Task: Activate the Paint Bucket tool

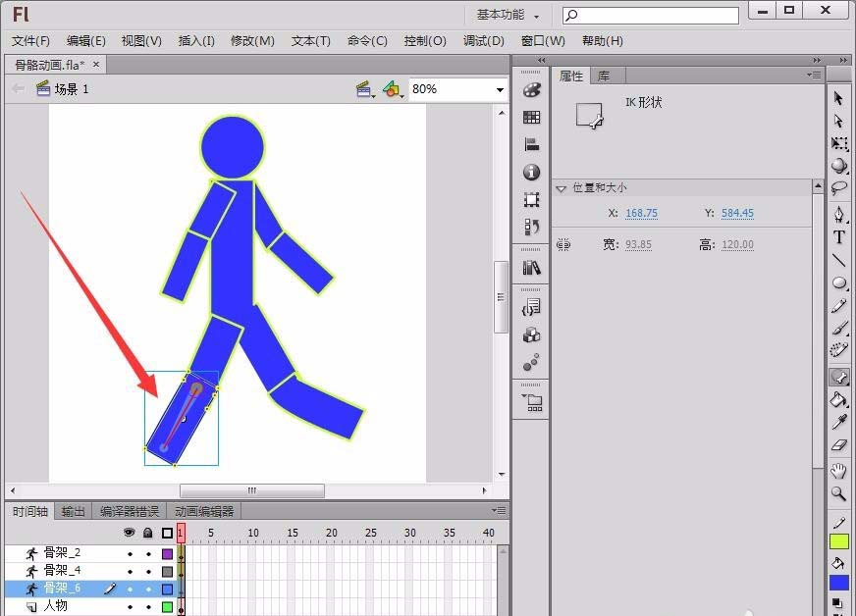Action: [x=839, y=400]
